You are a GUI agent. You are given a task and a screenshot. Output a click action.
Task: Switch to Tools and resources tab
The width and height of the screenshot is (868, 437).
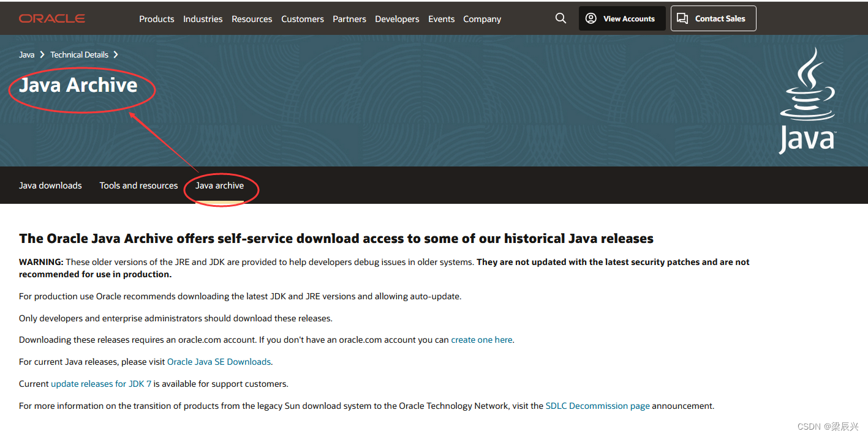point(138,185)
